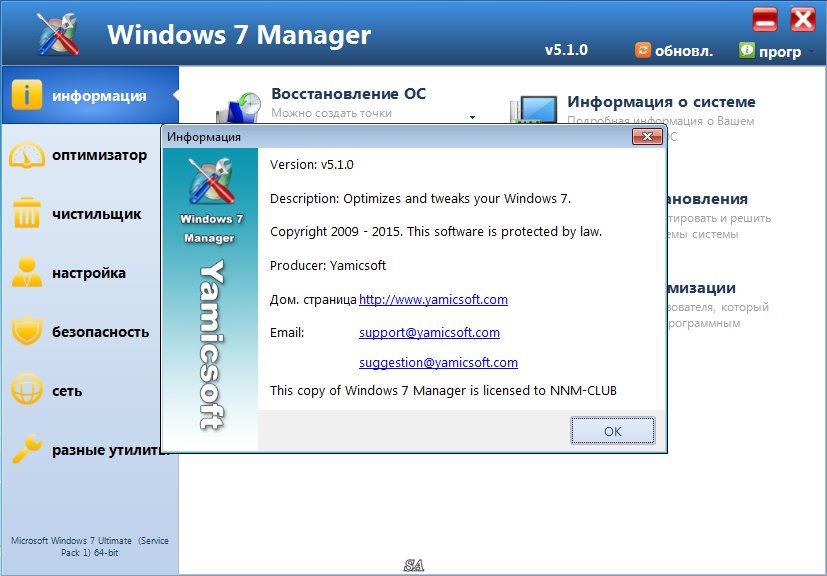
Task: Click the suggestion@yamicsoft.com email link
Action: [x=438, y=362]
